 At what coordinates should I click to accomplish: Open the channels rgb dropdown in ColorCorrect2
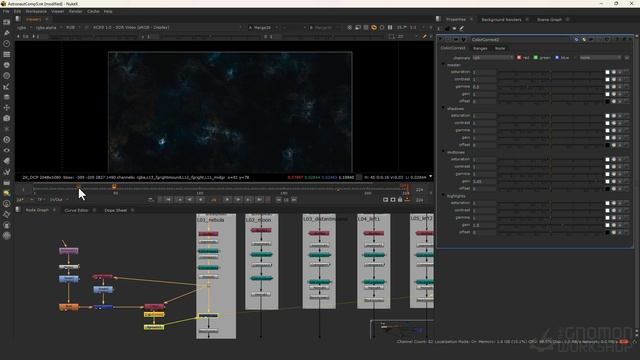493,58
